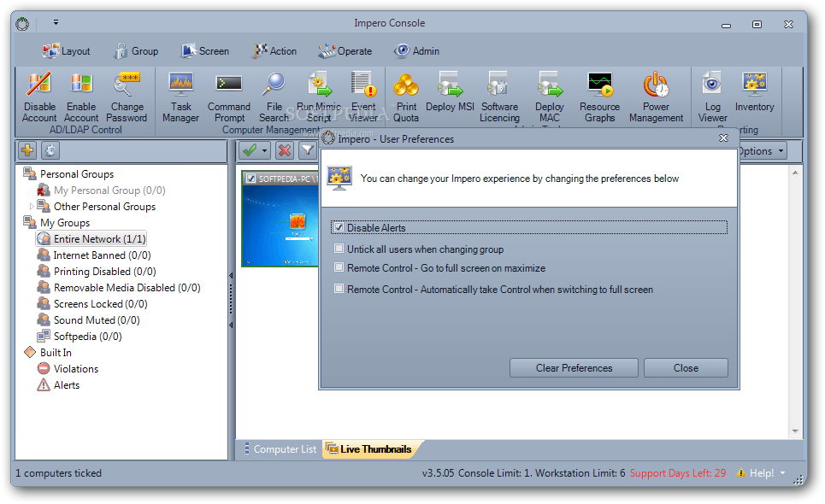
Task: Click the green tick all icon
Action: [x=250, y=151]
